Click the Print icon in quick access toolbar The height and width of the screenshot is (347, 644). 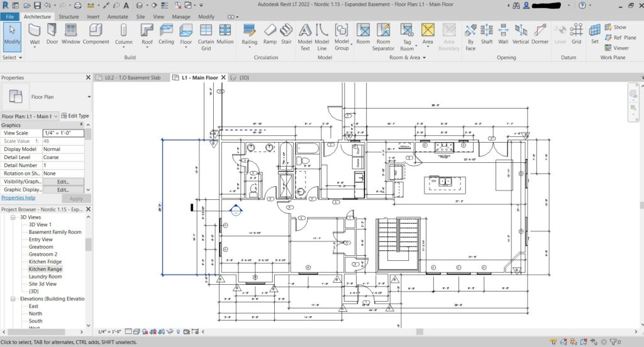[x=77, y=5]
